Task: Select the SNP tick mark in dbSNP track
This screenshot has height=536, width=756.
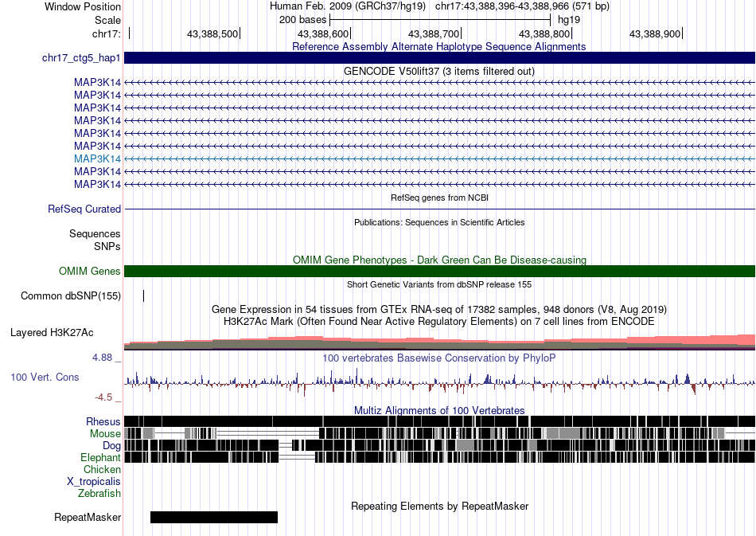Action: pos(144,295)
